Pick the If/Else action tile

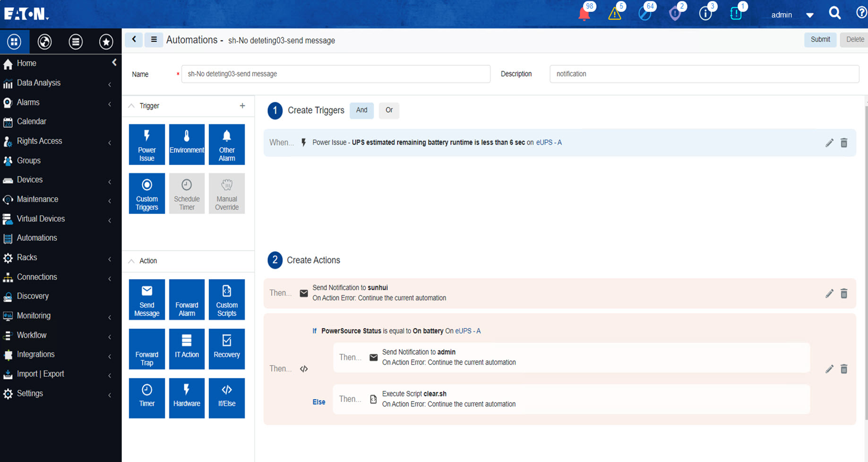coord(226,398)
